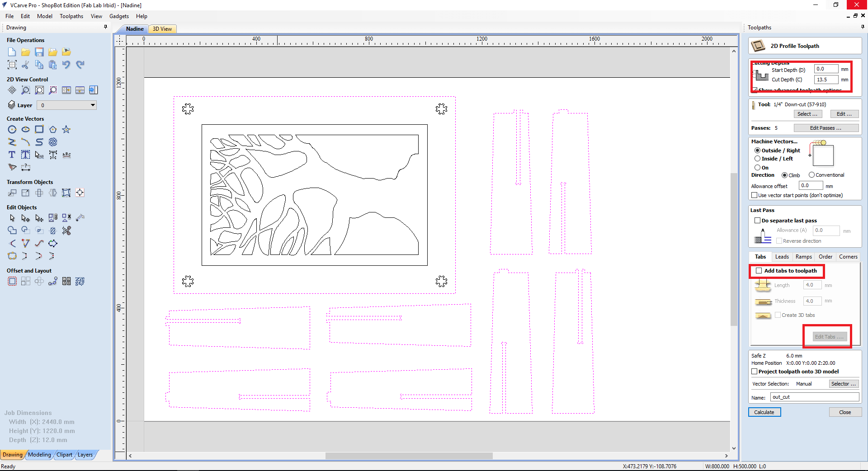Click the Undo arrow icon
Screen dimensions: 868x471
pos(66,65)
